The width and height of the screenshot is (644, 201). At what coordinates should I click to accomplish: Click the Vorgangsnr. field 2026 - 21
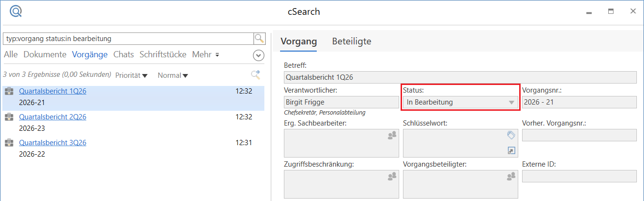pyautogui.click(x=579, y=102)
